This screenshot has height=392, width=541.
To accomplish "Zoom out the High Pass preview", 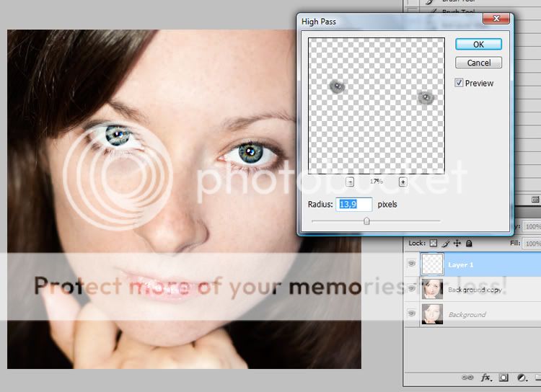I will (350, 182).
